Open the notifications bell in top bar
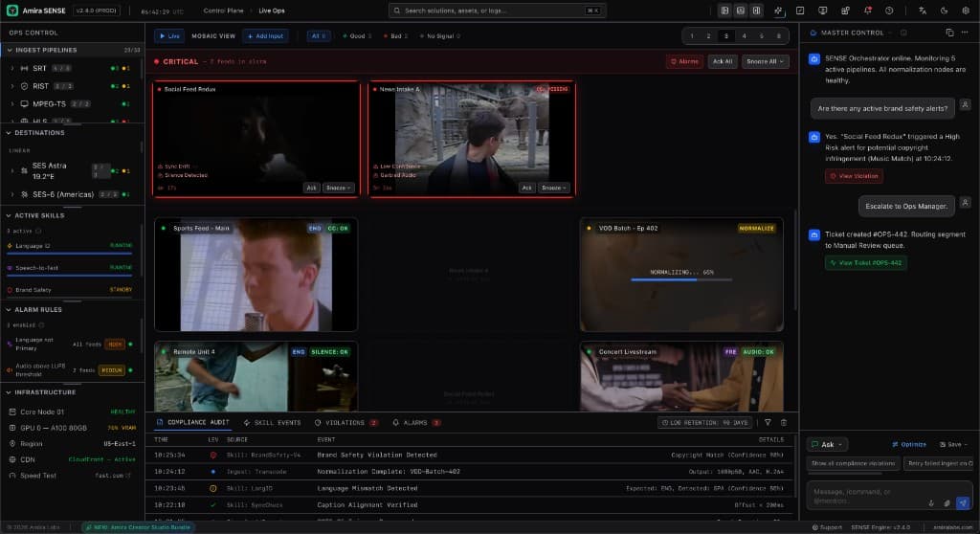Image resolution: width=980 pixels, height=534 pixels. pos(867,11)
